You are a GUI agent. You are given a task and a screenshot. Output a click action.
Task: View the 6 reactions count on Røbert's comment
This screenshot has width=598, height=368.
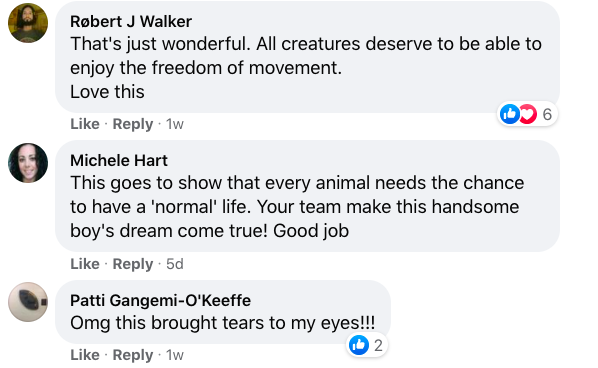(547, 114)
